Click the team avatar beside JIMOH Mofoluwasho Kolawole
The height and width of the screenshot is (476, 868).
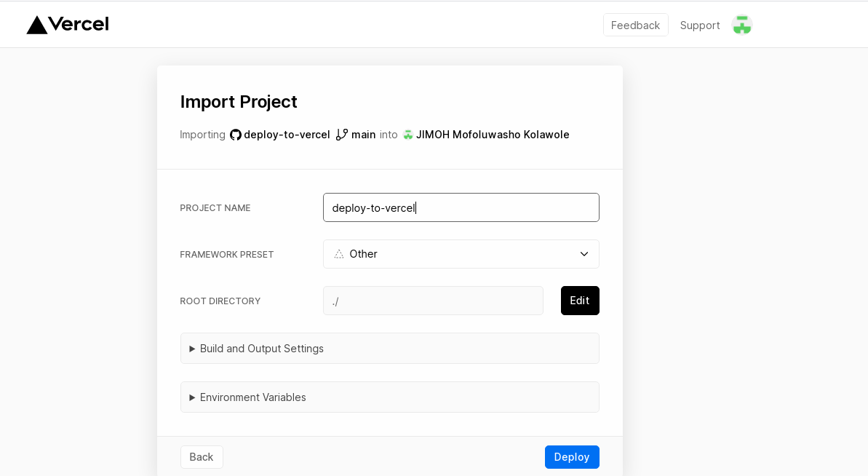pos(408,135)
